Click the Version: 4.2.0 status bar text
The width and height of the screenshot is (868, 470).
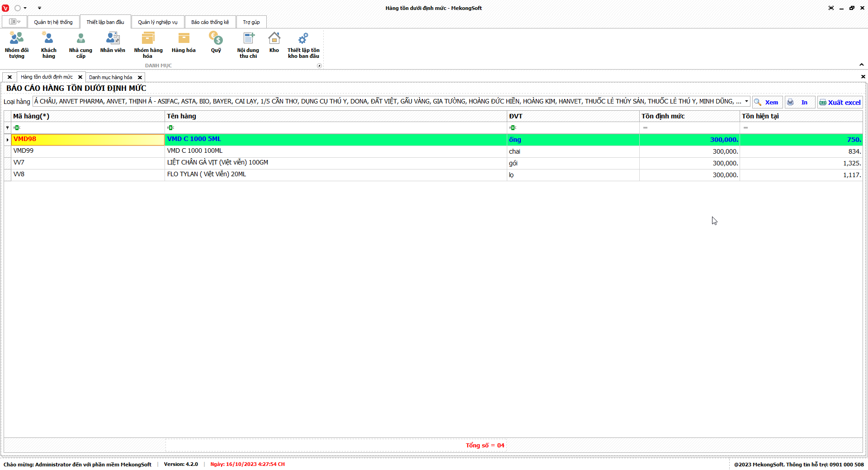coord(181,465)
